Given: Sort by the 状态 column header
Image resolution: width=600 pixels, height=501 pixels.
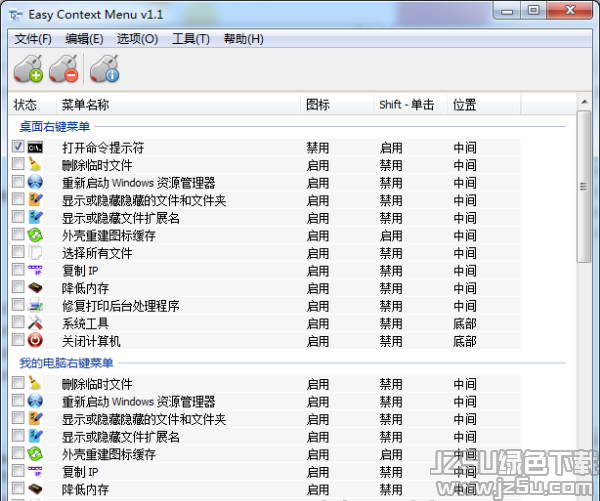Looking at the screenshot, I should 32,104.
